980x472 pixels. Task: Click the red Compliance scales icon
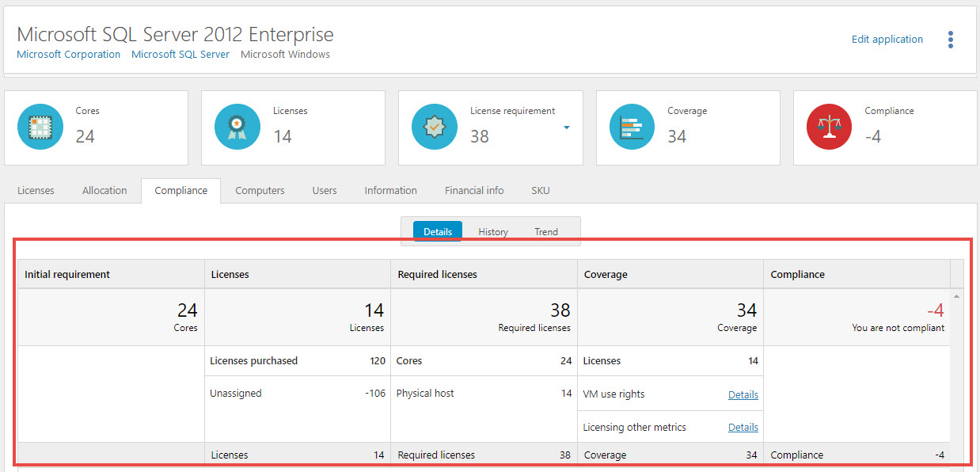[829, 127]
